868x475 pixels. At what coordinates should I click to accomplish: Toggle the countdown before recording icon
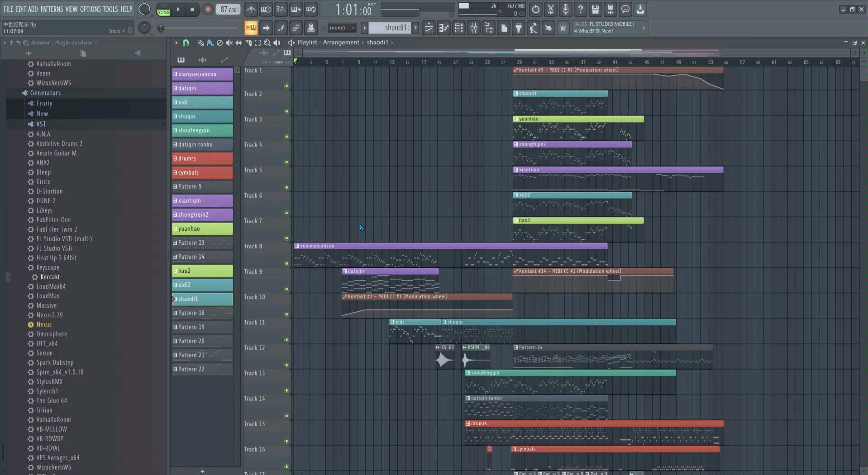click(281, 9)
